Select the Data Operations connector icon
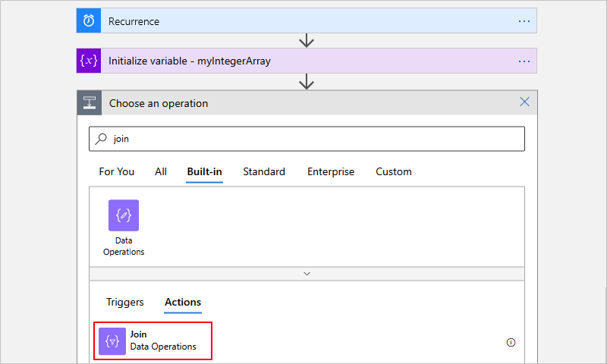 (124, 216)
